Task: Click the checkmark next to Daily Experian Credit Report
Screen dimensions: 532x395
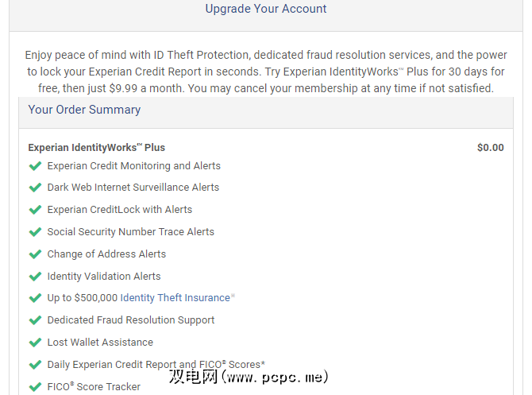Action: (34, 365)
